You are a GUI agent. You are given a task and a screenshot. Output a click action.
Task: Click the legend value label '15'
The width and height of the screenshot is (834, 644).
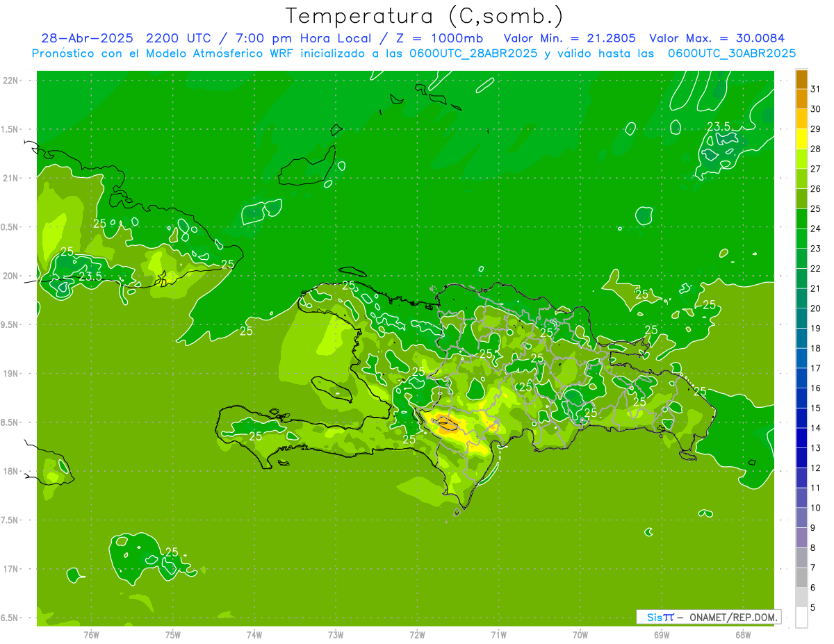click(816, 408)
